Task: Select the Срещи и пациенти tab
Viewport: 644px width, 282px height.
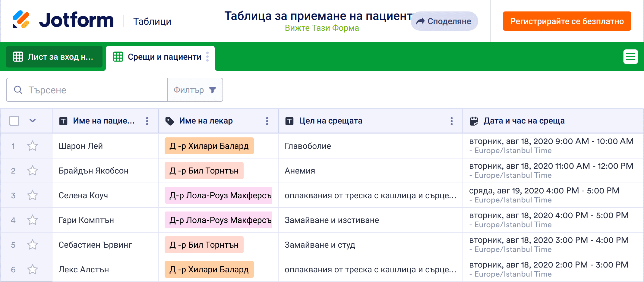Action: tap(160, 57)
